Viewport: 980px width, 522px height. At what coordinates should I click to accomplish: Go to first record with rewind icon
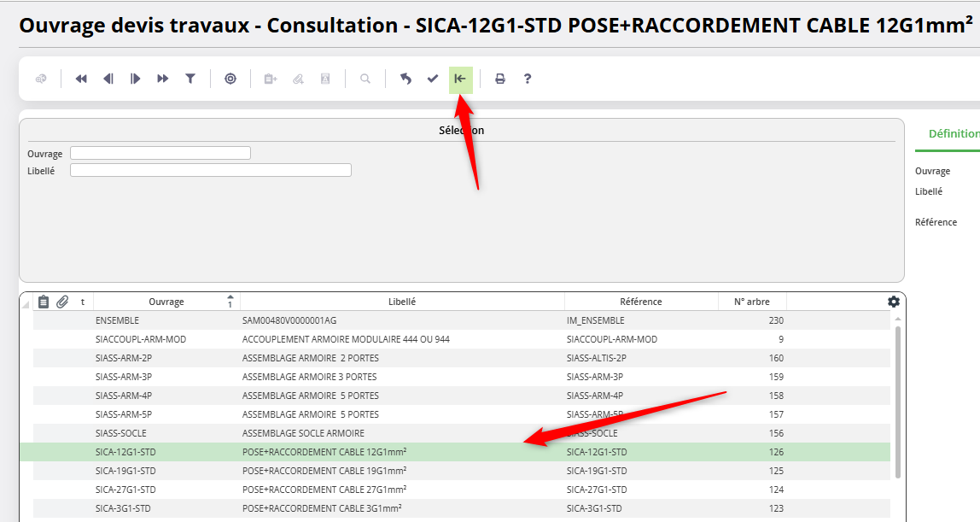pos(81,79)
